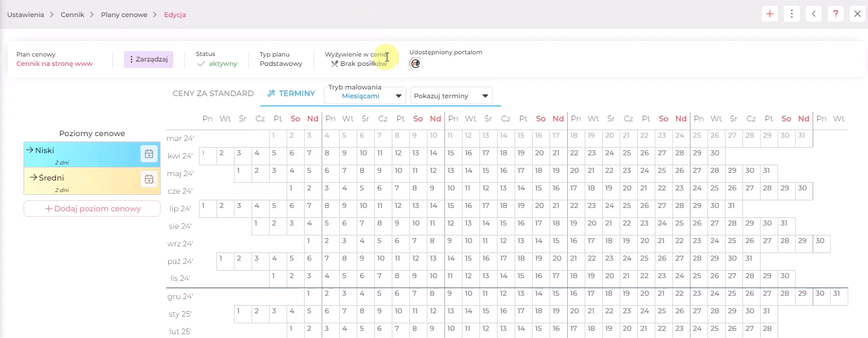The image size is (868, 338).
Task: Click the month label lis 24'
Action: coord(180,278)
